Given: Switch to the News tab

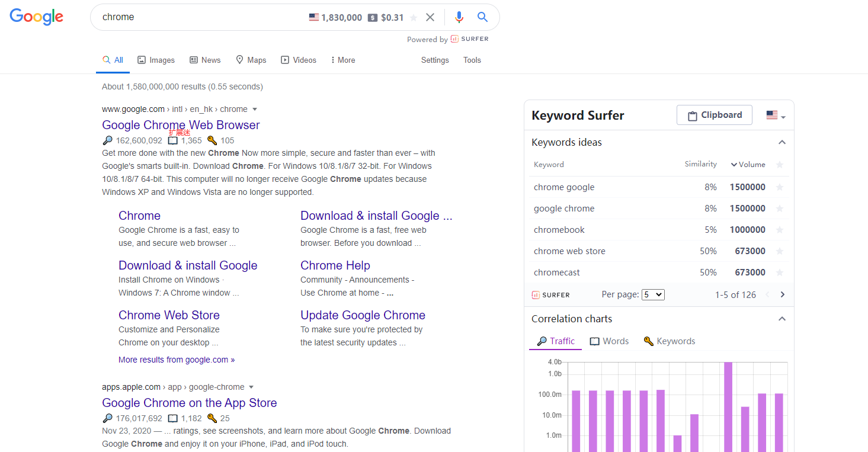Looking at the screenshot, I should [205, 60].
